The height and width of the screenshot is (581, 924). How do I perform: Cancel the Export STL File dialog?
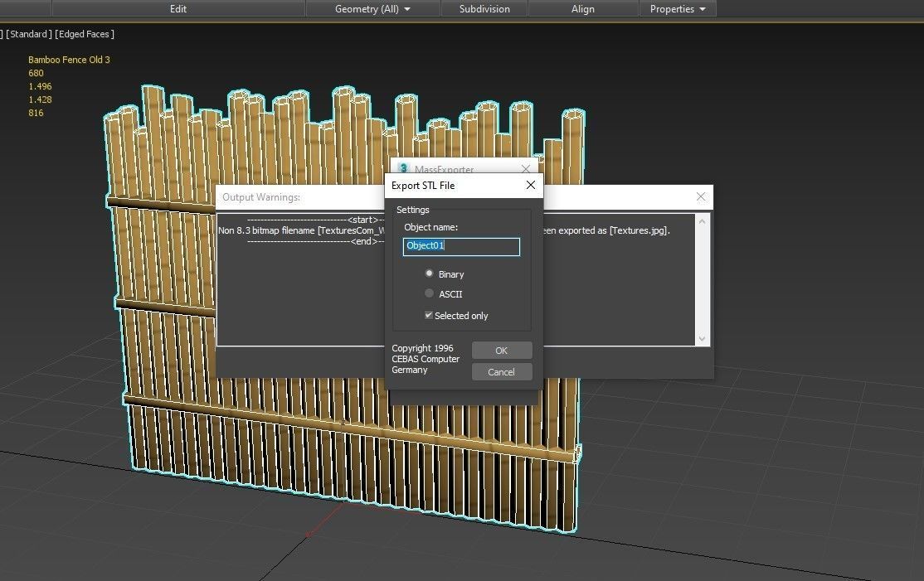502,371
